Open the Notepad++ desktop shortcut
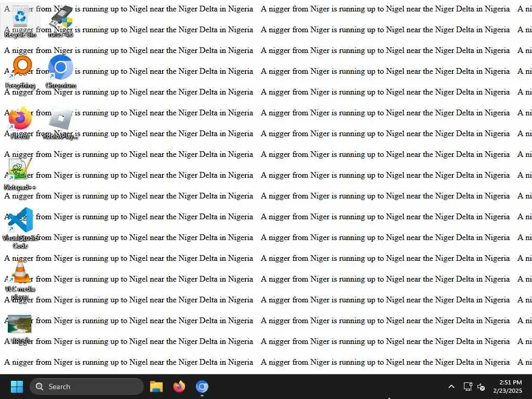The width and height of the screenshot is (532, 399). coord(20,174)
